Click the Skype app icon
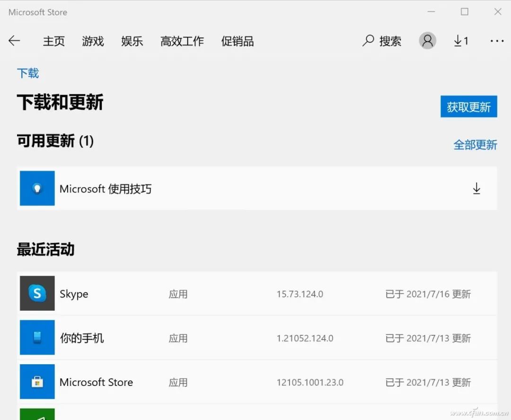511x420 pixels. 37,294
